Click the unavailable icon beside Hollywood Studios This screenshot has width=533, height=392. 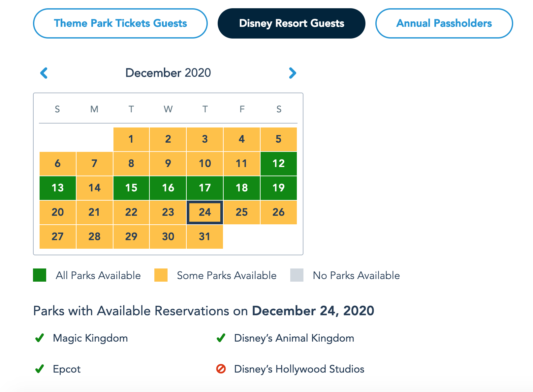coord(221,369)
